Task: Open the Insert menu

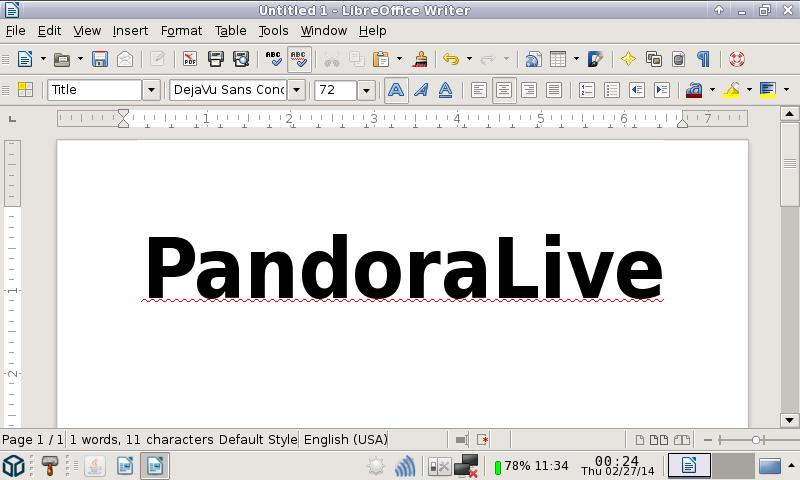Action: (131, 31)
